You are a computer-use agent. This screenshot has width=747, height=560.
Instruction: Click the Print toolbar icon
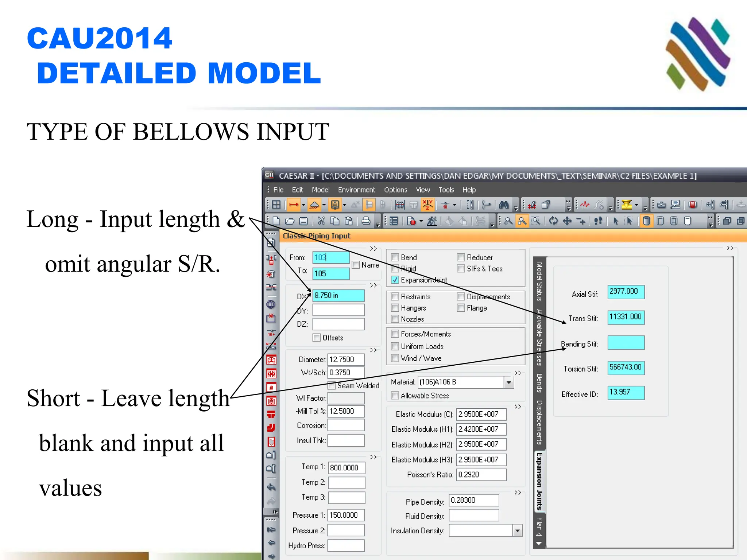[366, 221]
